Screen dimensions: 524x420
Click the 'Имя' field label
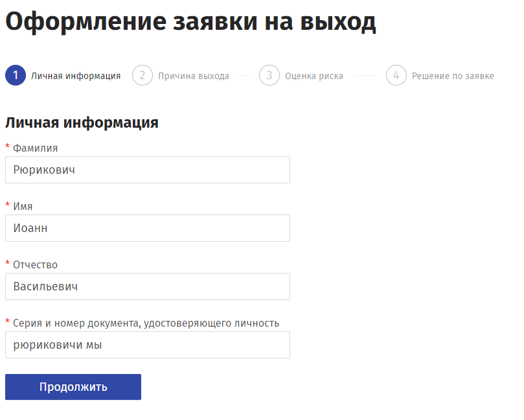point(23,206)
